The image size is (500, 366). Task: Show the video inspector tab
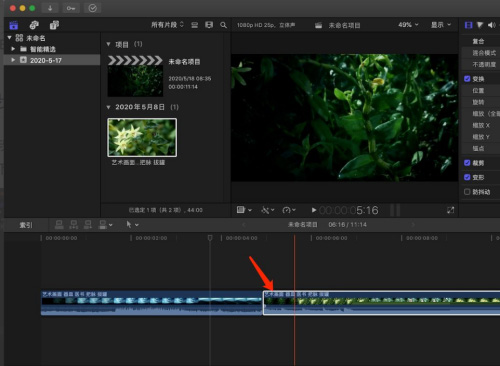click(468, 25)
